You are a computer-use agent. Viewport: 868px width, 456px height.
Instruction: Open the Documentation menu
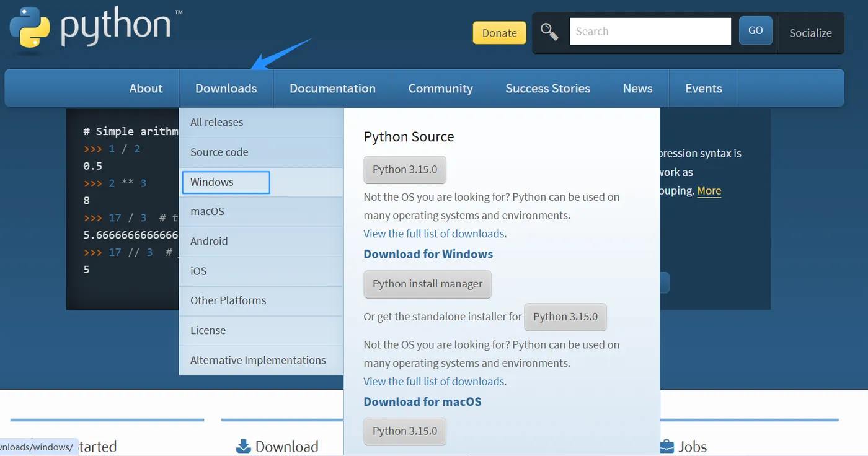(x=332, y=89)
